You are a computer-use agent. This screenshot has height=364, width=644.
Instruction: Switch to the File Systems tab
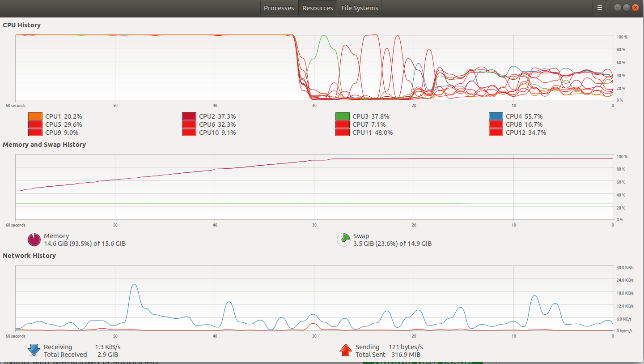[359, 8]
